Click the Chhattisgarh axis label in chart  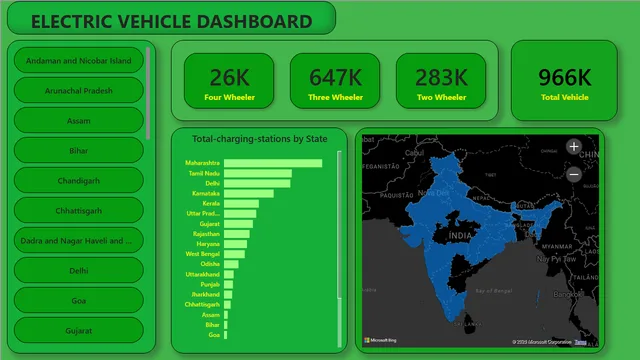click(x=202, y=304)
